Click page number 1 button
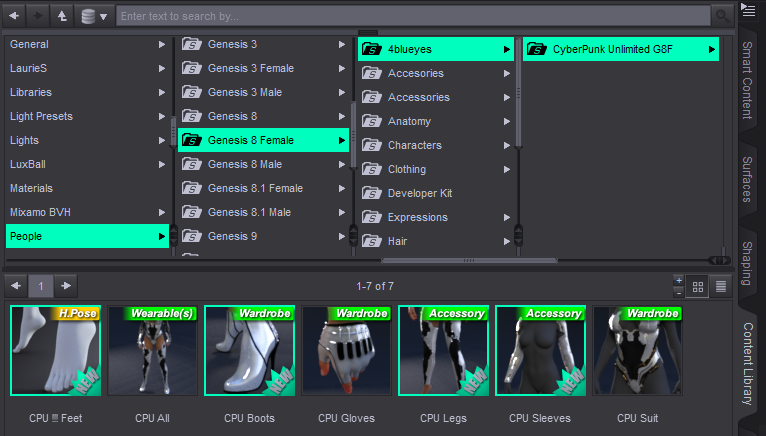Screen dimensions: 766x436 tap(41, 286)
